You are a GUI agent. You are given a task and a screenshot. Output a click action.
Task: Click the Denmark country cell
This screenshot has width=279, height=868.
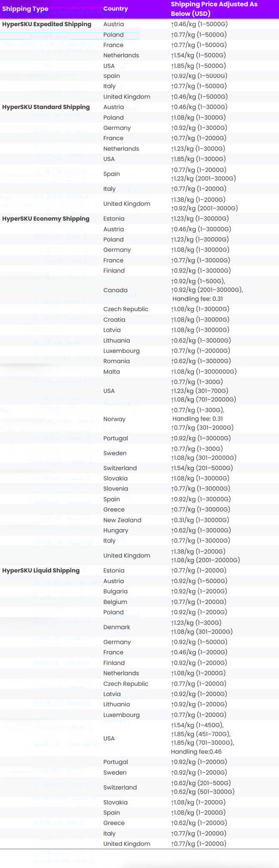(117, 627)
